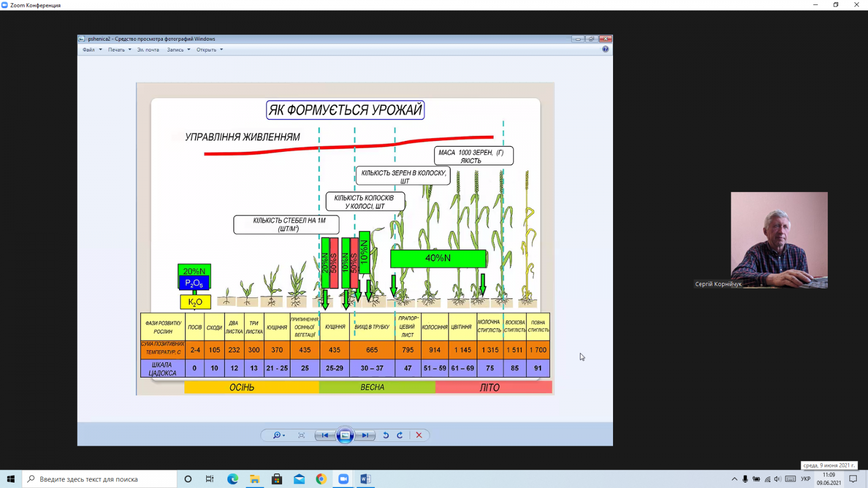Expand the Открыть dropdown menu
The width and height of the screenshot is (868, 488).
(209, 50)
